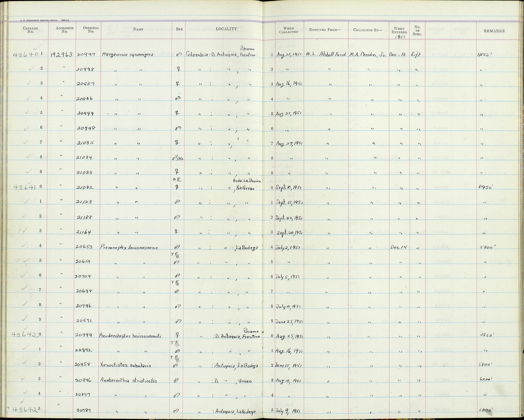Image resolution: width=524 pixels, height=420 pixels.
Task: Click original number "20698"
Action: [x=84, y=291]
